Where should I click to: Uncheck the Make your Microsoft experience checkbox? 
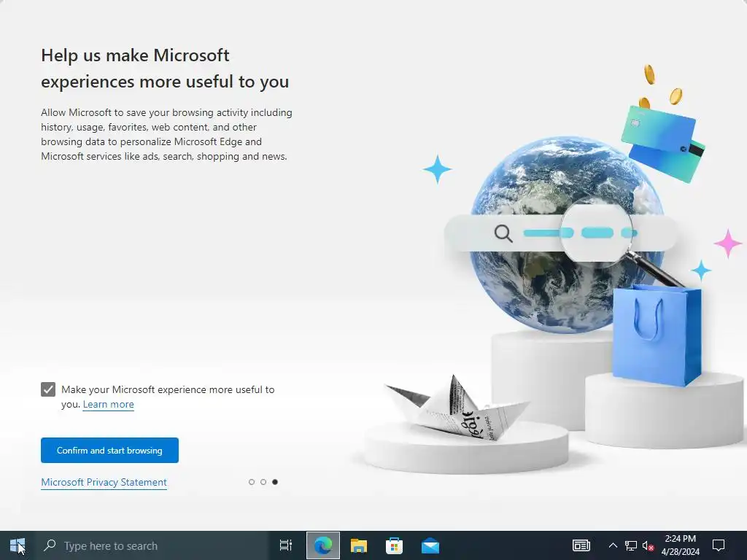(48, 389)
